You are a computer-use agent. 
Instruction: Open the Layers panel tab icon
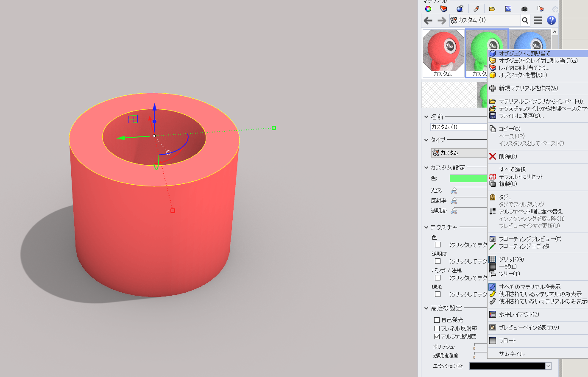click(x=444, y=9)
